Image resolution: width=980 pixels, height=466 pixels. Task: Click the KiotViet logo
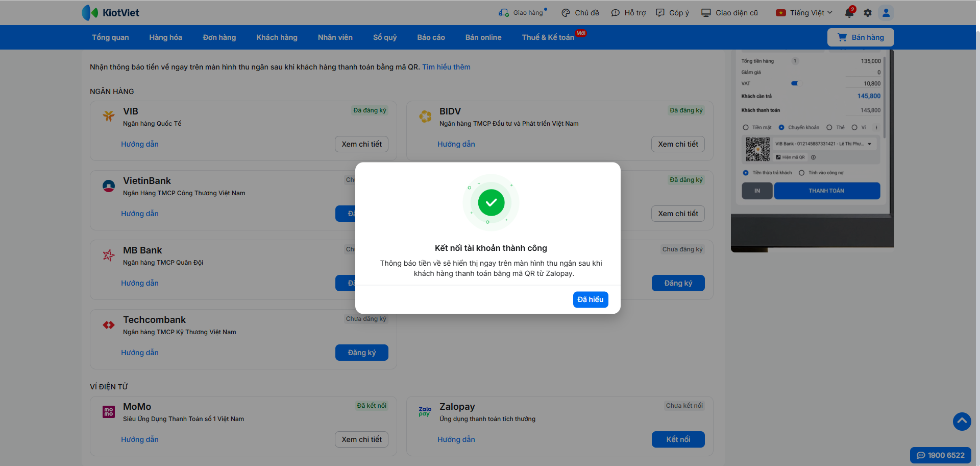110,13
